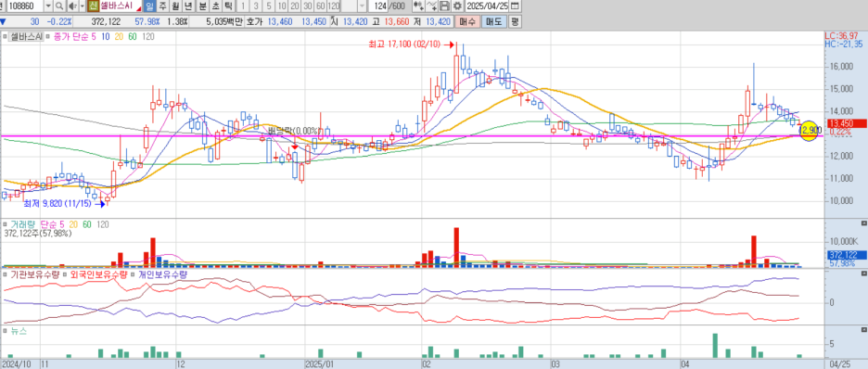Click the blue down-triangle price change icon
The image size is (868, 369).
4,21
